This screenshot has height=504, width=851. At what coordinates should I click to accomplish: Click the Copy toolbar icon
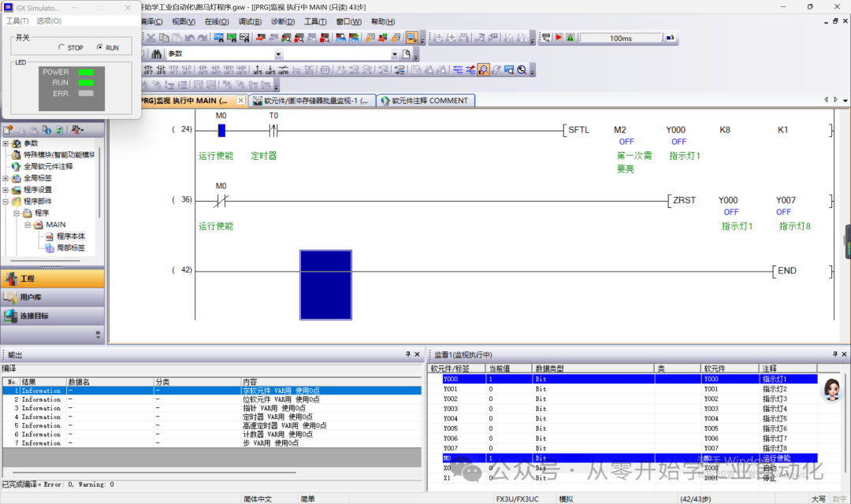pyautogui.click(x=164, y=38)
